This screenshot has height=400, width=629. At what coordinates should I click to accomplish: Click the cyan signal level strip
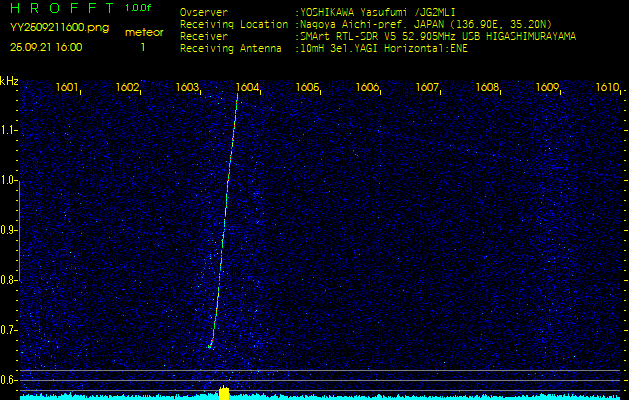pos(400,396)
